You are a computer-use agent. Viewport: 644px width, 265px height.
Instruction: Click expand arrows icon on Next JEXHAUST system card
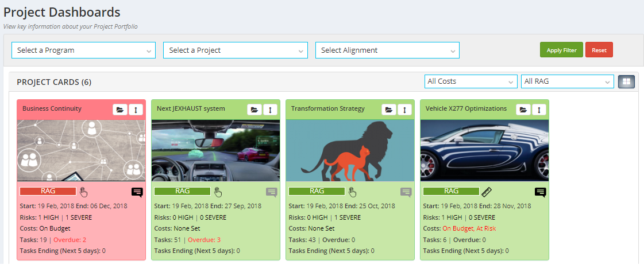270,110
